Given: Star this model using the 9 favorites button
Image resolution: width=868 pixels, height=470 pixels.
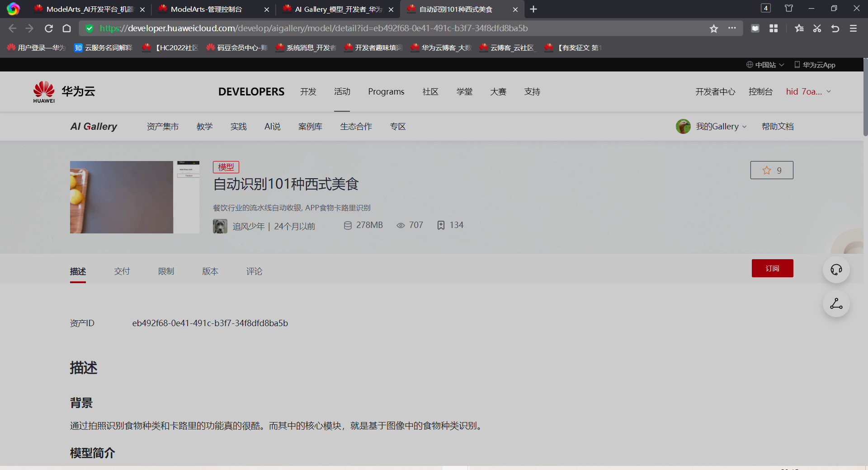Looking at the screenshot, I should pos(772,170).
